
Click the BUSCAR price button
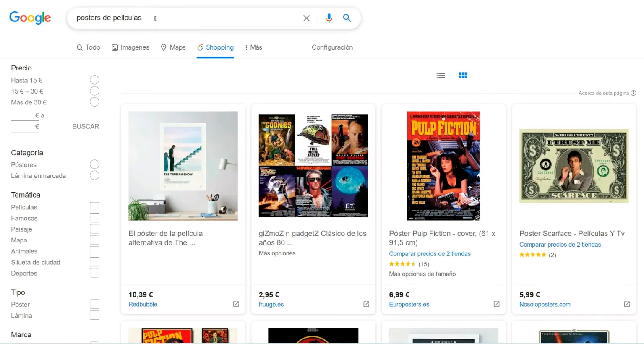[x=86, y=126]
